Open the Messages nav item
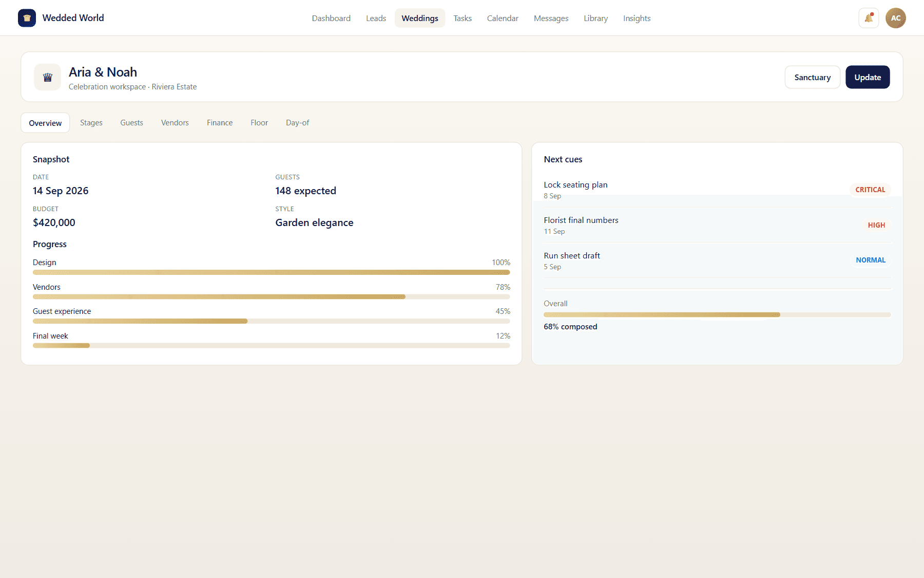 pyautogui.click(x=551, y=18)
